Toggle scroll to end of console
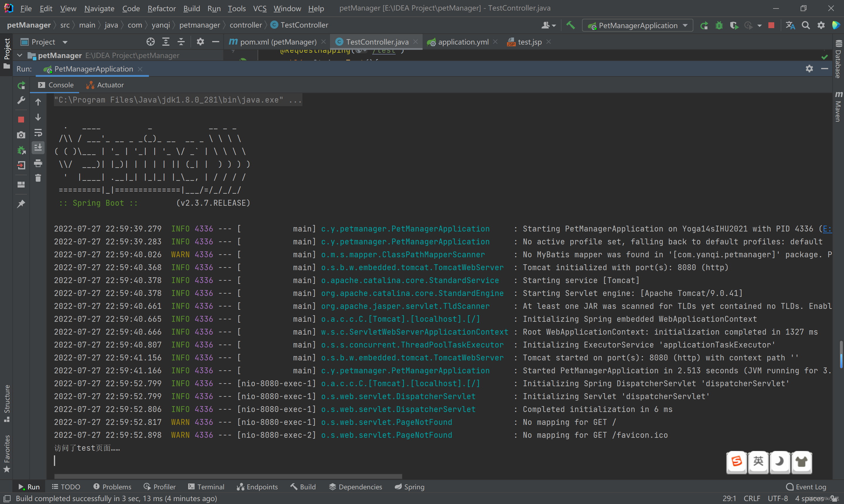The width and height of the screenshot is (844, 504). (38, 147)
